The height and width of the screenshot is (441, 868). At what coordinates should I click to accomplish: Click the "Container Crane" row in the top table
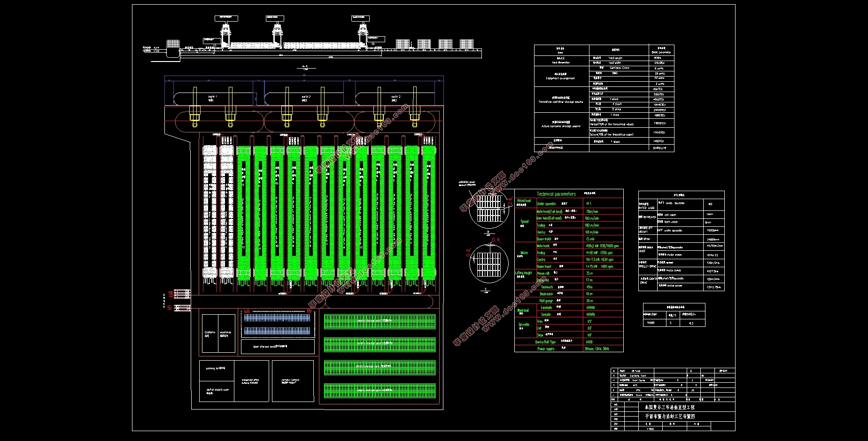click(631, 68)
